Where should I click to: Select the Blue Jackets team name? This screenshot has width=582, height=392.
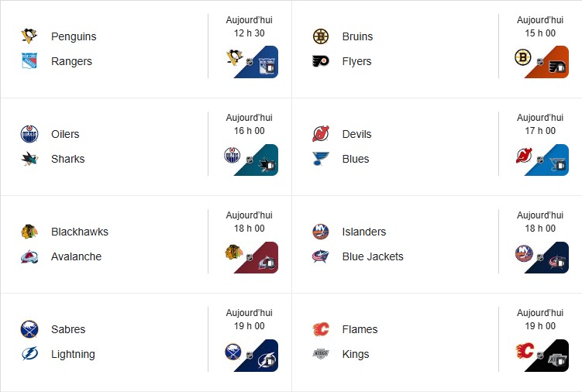372,256
